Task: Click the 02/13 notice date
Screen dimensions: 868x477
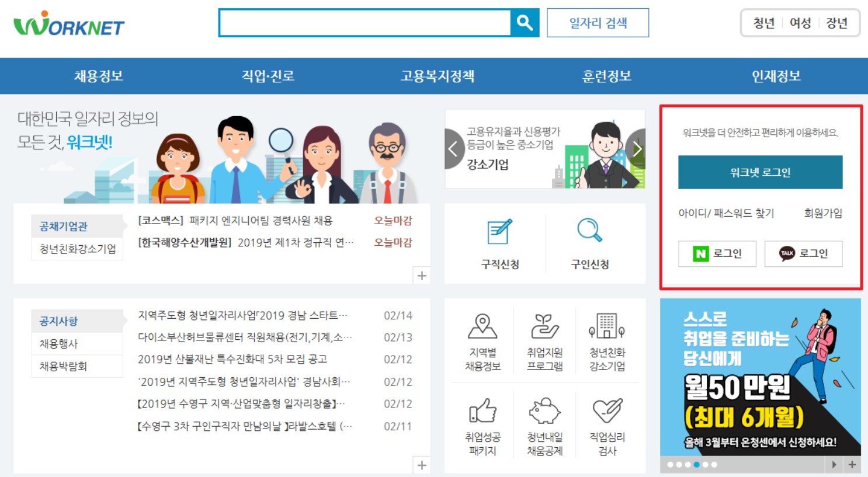Action: (x=398, y=337)
